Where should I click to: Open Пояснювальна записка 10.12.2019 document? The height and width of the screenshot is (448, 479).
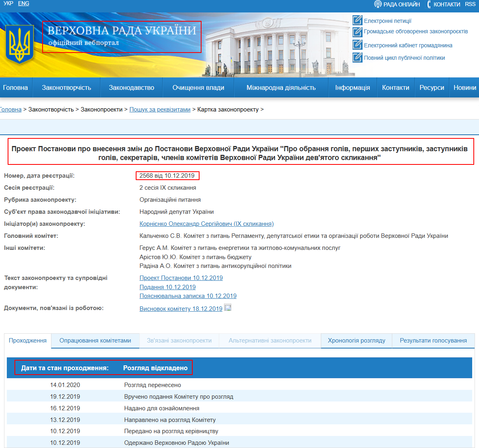tap(188, 296)
